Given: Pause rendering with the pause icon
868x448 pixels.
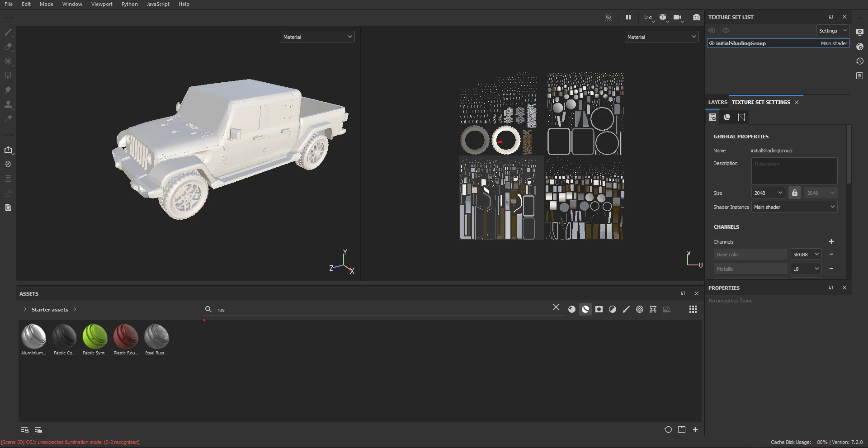Looking at the screenshot, I should coord(628,17).
